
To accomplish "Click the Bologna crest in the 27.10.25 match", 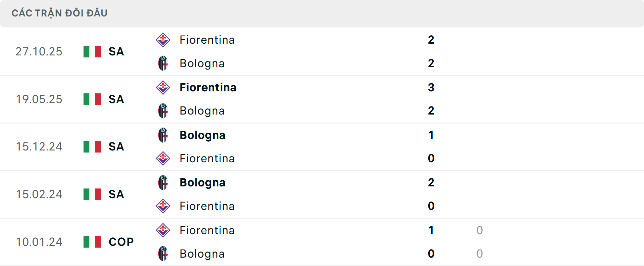I will [x=163, y=63].
